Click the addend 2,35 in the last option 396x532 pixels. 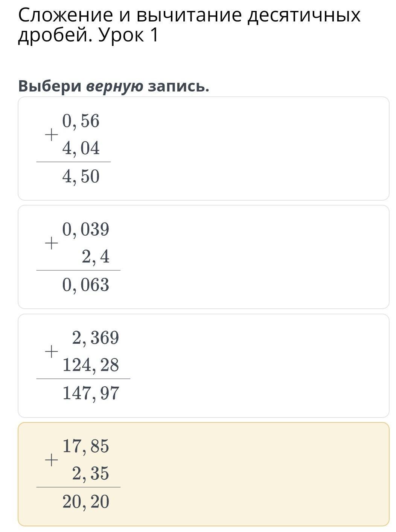click(x=91, y=474)
